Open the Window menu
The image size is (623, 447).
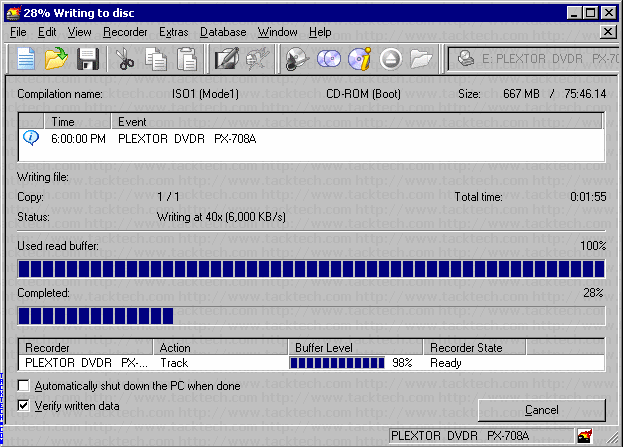point(277,32)
